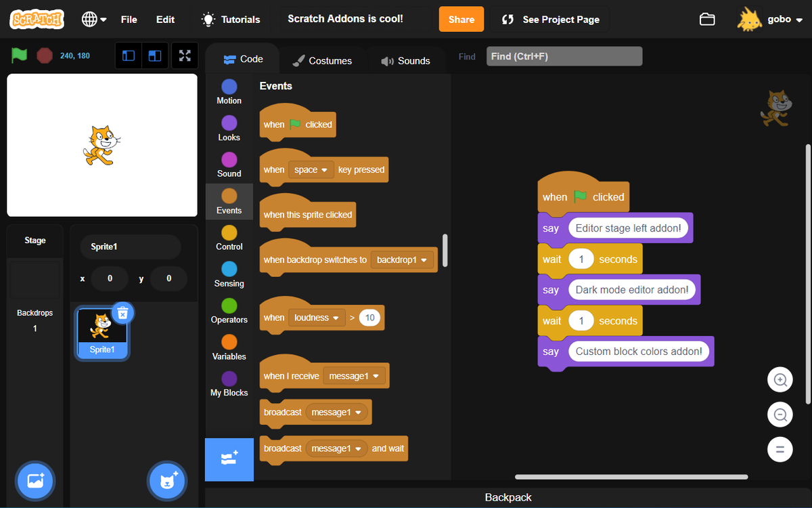This screenshot has height=508, width=812.
Task: Click the Choose a Sprite button
Action: 166,481
